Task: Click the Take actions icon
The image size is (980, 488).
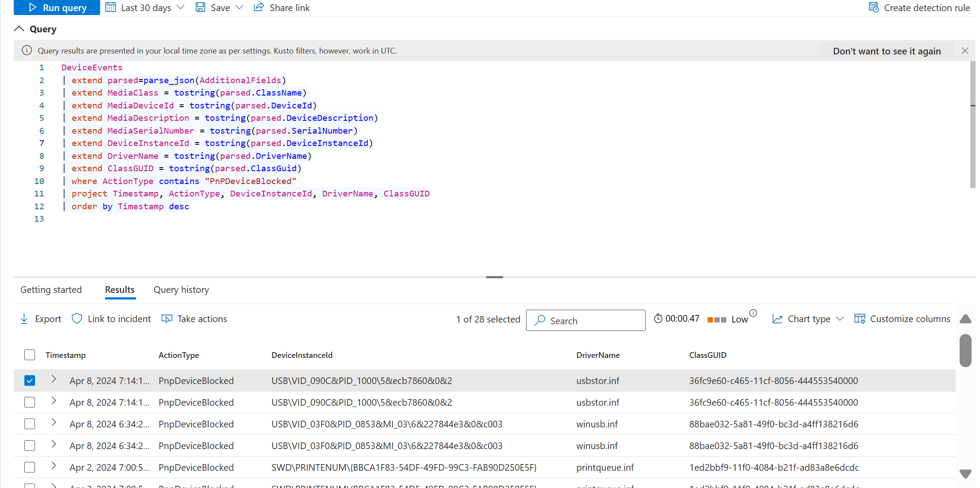Action: coord(166,318)
